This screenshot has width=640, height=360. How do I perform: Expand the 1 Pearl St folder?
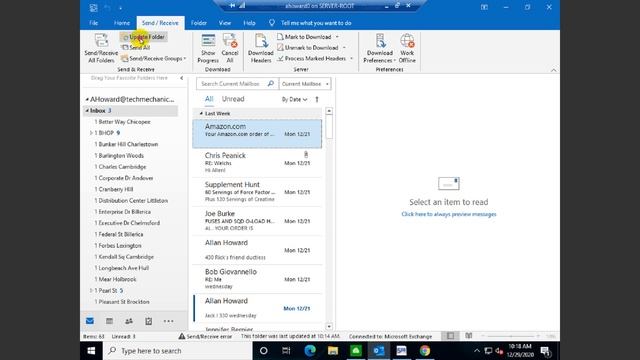[91, 290]
